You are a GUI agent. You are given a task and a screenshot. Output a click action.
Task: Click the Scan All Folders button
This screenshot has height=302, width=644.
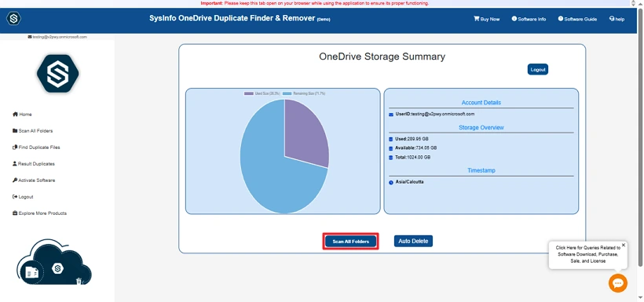[x=351, y=242]
